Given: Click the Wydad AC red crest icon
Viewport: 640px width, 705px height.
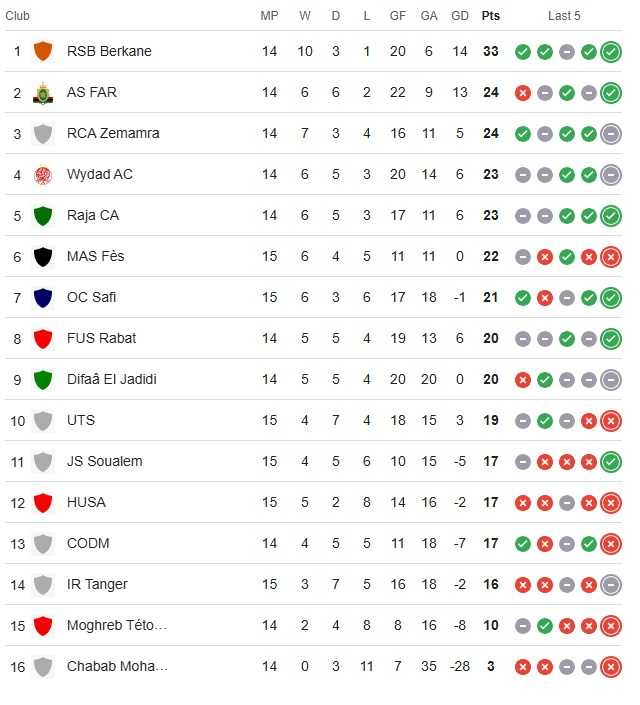Looking at the screenshot, I should (x=43, y=175).
